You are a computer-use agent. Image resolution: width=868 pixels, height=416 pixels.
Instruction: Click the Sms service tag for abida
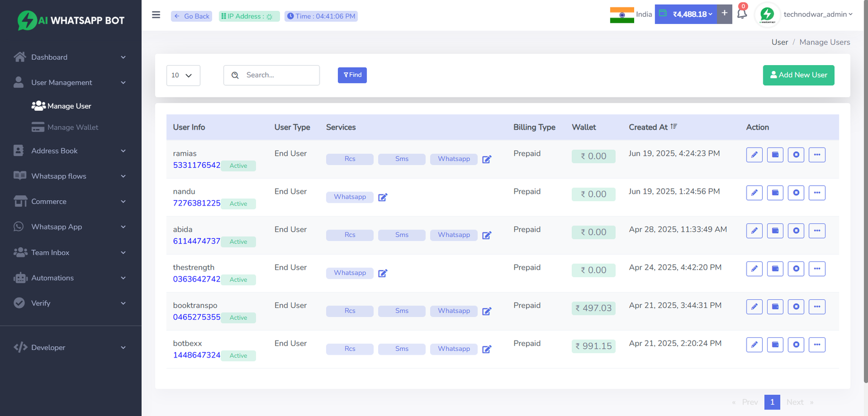click(x=402, y=235)
